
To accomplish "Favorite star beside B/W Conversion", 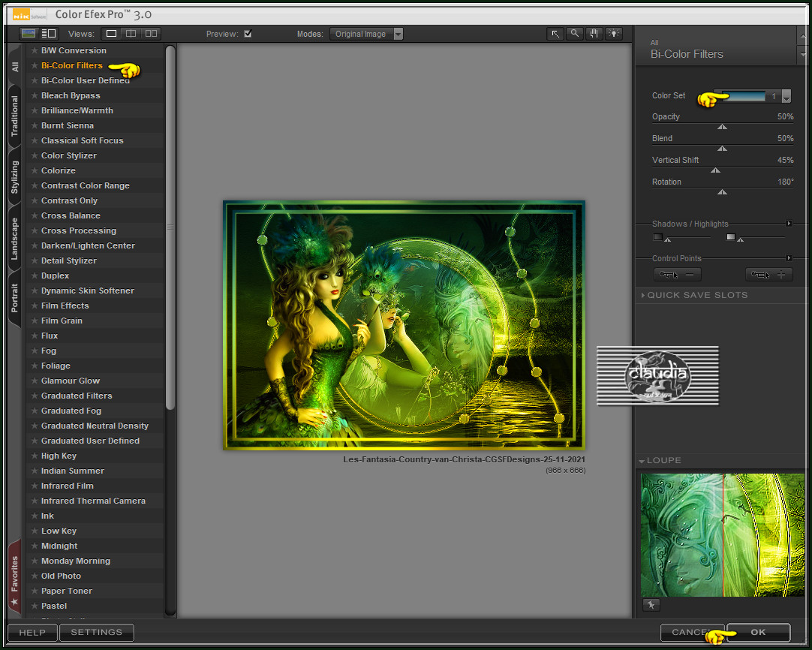I will tap(35, 50).
